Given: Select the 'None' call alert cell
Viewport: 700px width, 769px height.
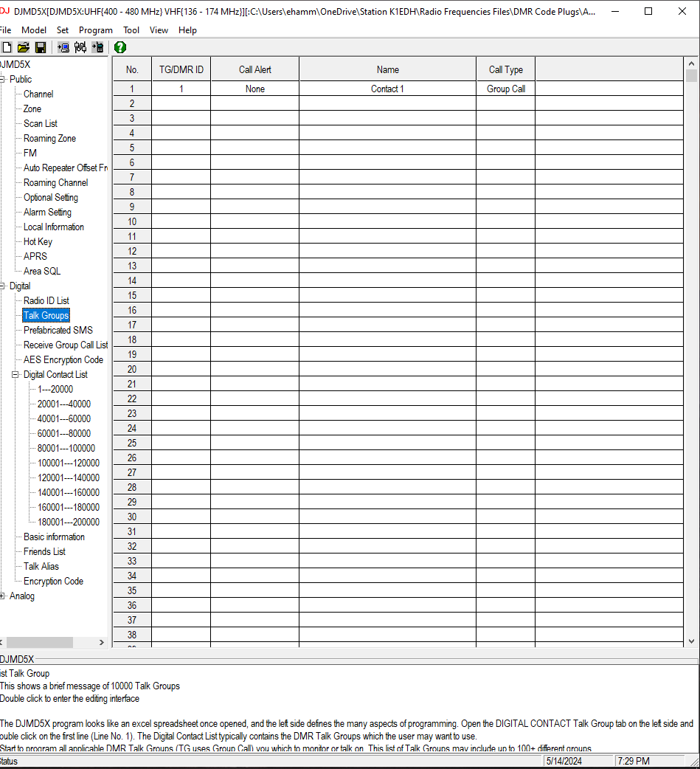Looking at the screenshot, I should pos(255,89).
